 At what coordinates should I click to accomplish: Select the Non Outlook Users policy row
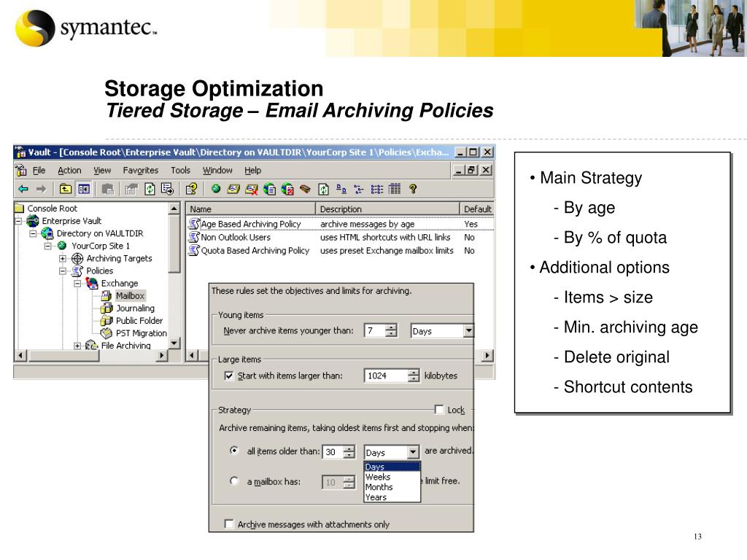click(x=340, y=237)
